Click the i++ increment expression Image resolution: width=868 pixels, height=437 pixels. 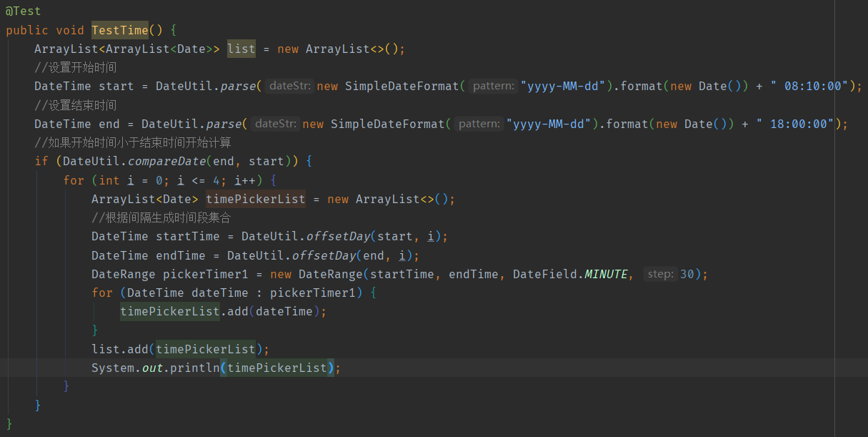pos(245,180)
